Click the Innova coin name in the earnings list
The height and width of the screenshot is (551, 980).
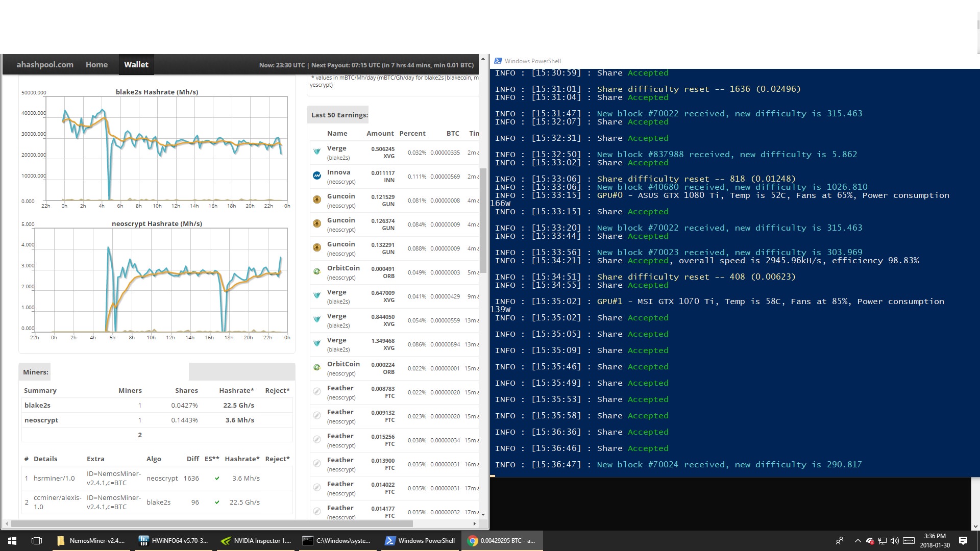pyautogui.click(x=338, y=172)
